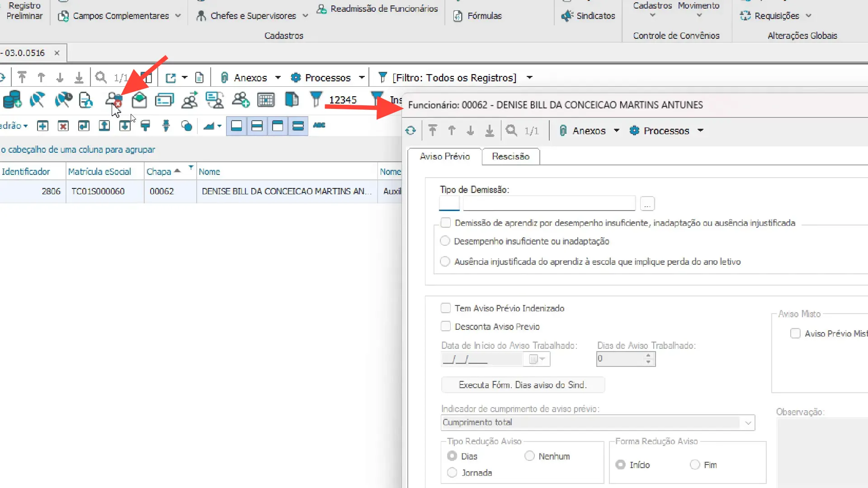Viewport: 868px width, 488px height.
Task: Click the add database icon
Action: 12,100
